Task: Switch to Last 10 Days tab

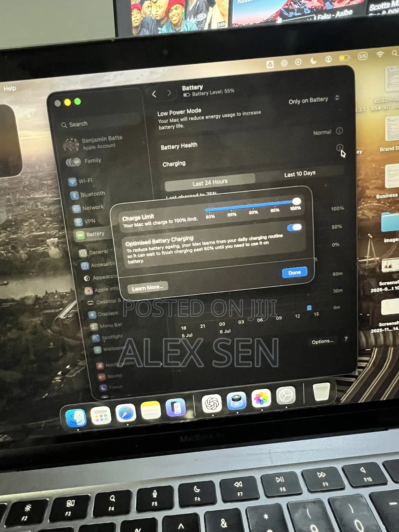Action: (x=300, y=174)
